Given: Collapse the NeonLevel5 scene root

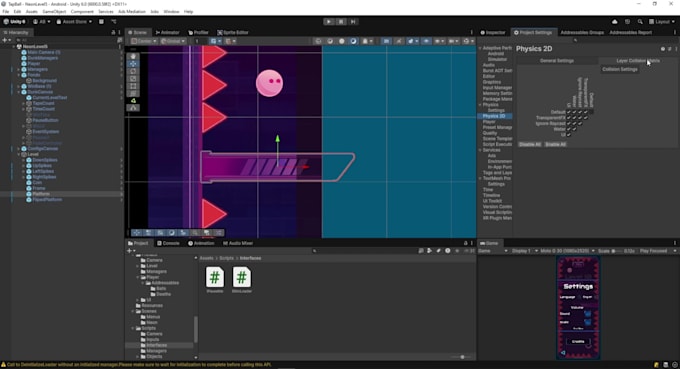Looking at the screenshot, I should click(x=13, y=46).
